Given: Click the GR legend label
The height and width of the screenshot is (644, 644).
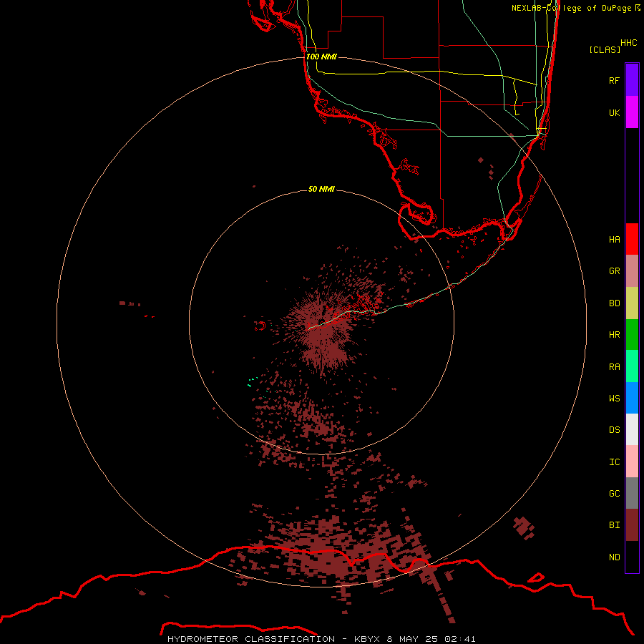Looking at the screenshot, I should coord(614,270).
